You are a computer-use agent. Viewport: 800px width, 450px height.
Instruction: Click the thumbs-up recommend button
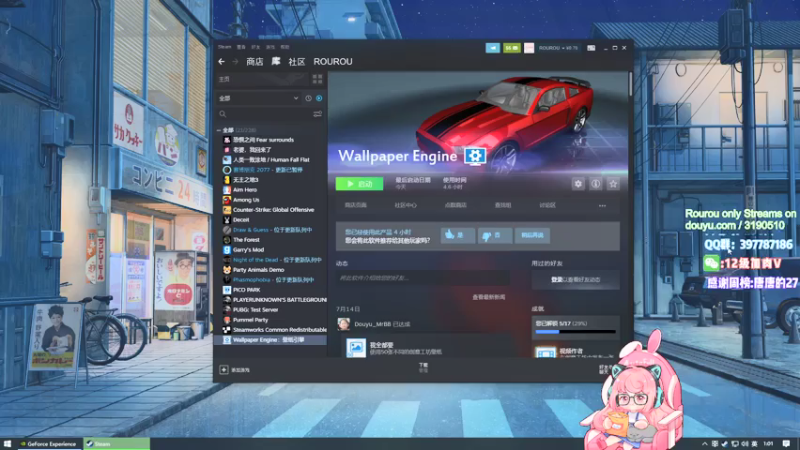[x=458, y=235]
